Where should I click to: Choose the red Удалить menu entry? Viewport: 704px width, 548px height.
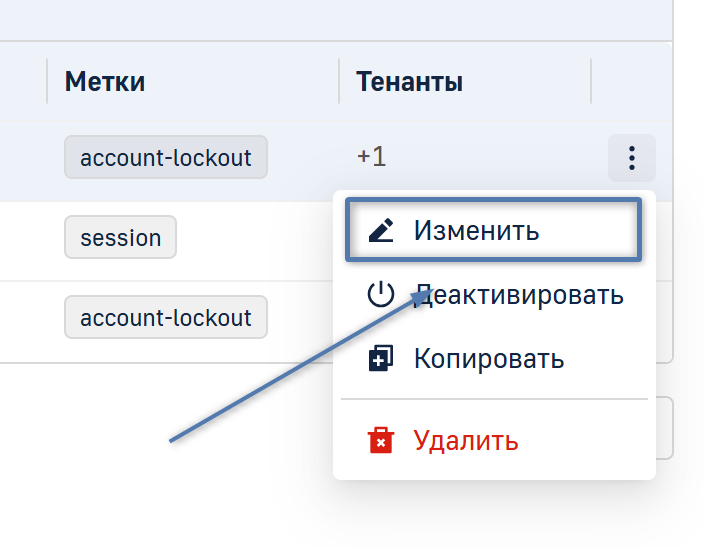point(466,440)
